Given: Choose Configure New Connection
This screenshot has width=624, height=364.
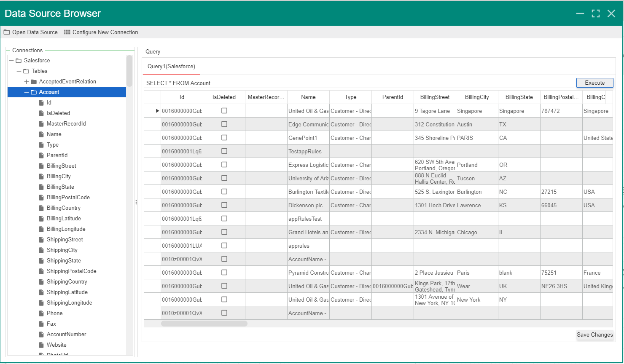Looking at the screenshot, I should click(x=101, y=32).
